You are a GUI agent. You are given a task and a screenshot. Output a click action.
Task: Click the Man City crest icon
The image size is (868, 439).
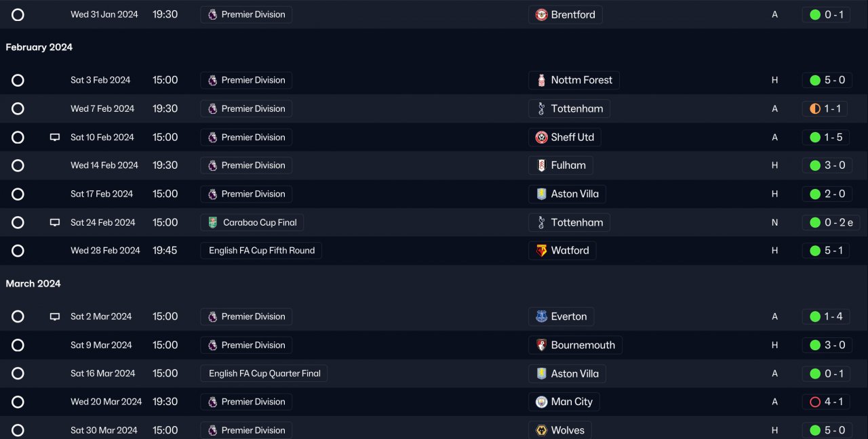(x=541, y=402)
